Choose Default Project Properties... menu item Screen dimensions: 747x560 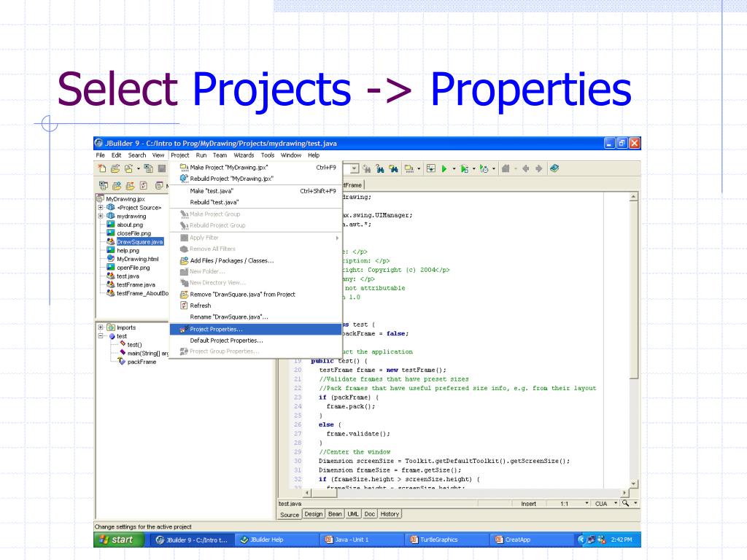pyautogui.click(x=256, y=341)
